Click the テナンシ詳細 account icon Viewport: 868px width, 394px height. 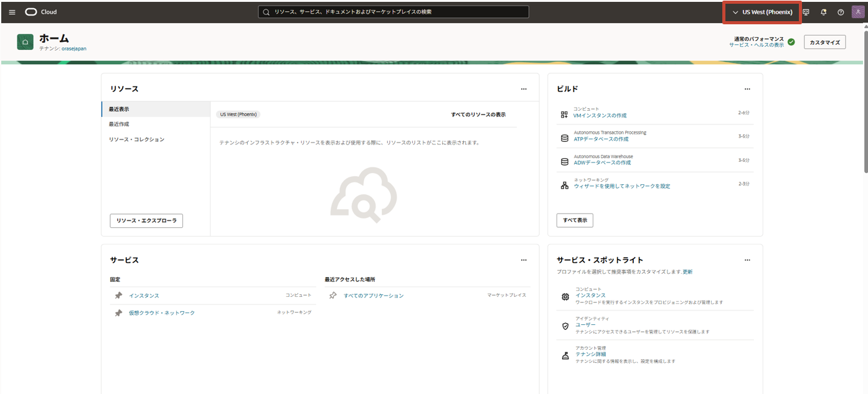point(565,356)
